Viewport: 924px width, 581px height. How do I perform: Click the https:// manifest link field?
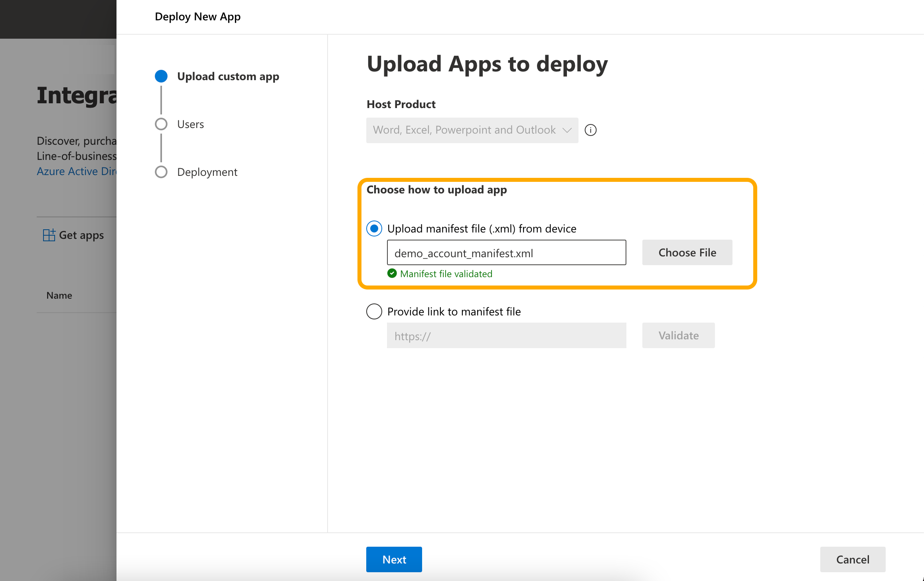[506, 335]
